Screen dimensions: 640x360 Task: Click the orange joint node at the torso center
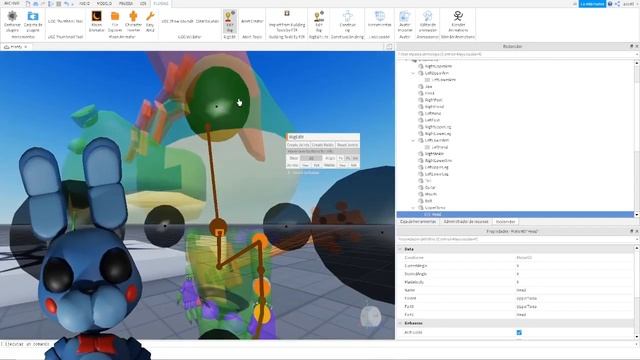218,227
